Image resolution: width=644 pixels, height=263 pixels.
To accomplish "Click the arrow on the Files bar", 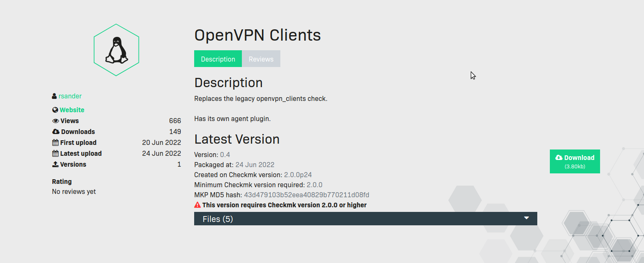I will [526, 218].
